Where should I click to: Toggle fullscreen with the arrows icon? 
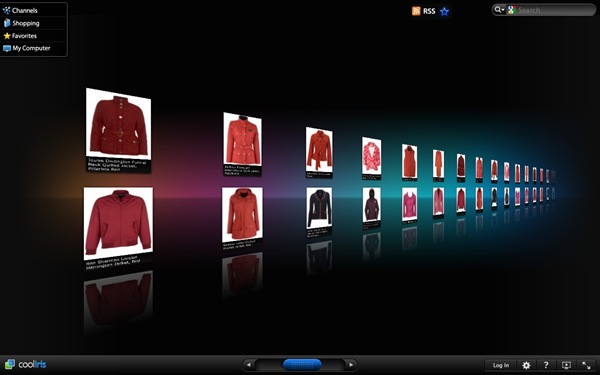586,365
